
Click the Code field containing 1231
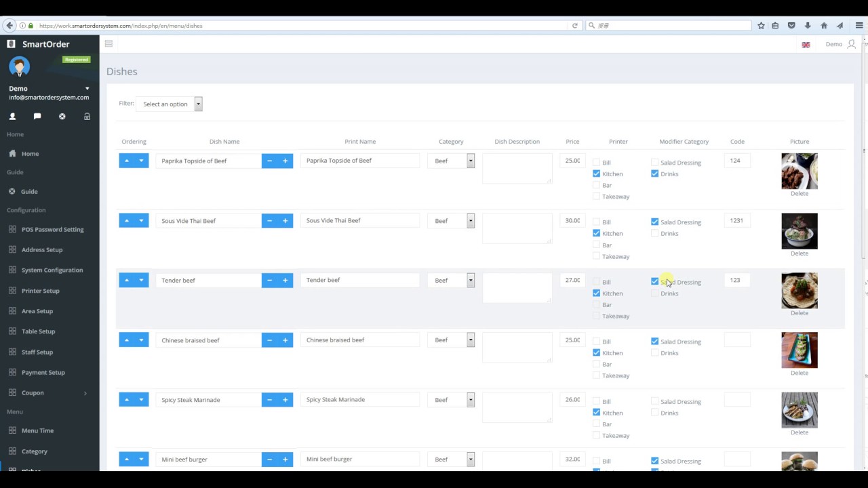737,220
